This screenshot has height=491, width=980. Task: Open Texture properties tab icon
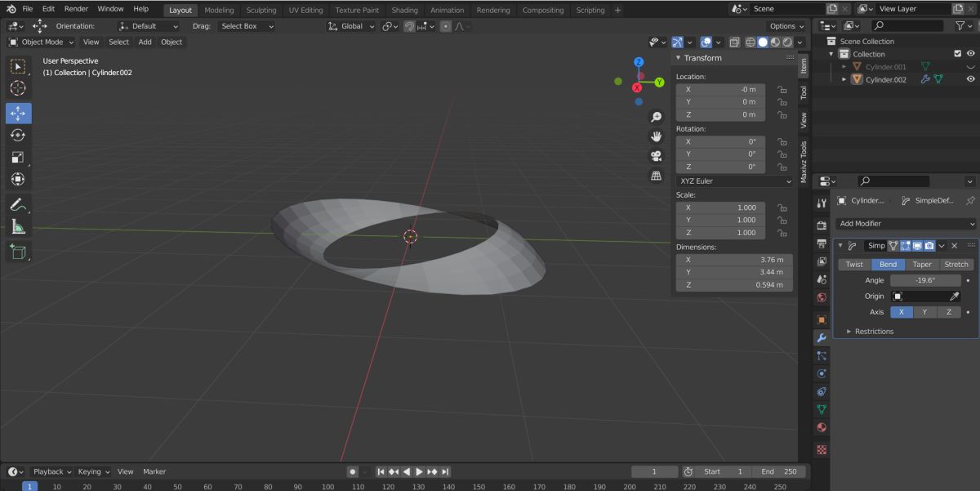(x=822, y=449)
